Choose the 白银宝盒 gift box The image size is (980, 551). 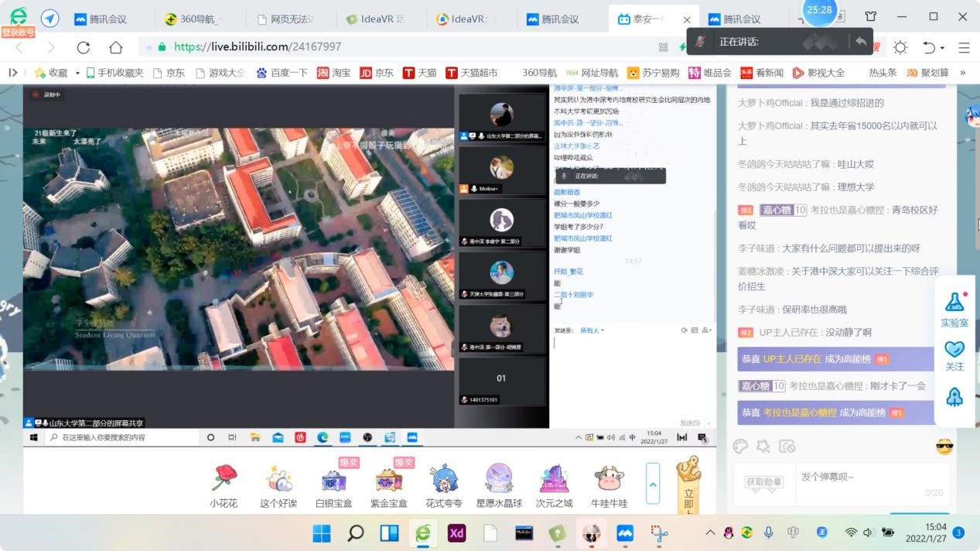333,479
